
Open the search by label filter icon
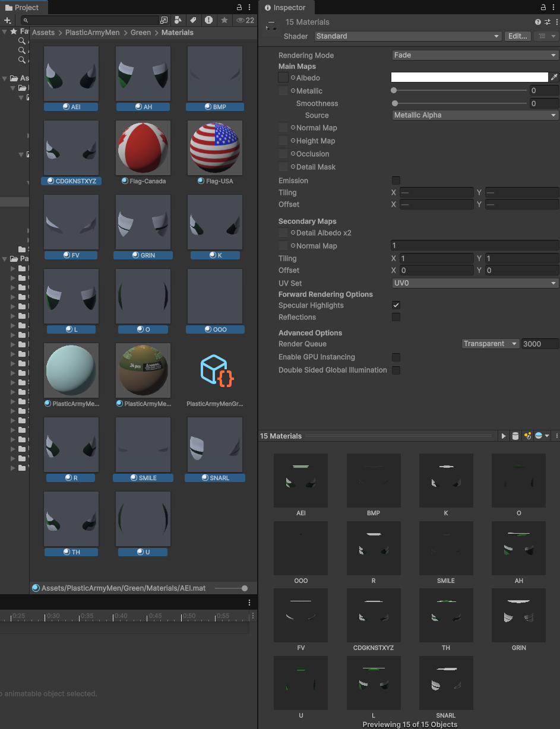tap(194, 20)
